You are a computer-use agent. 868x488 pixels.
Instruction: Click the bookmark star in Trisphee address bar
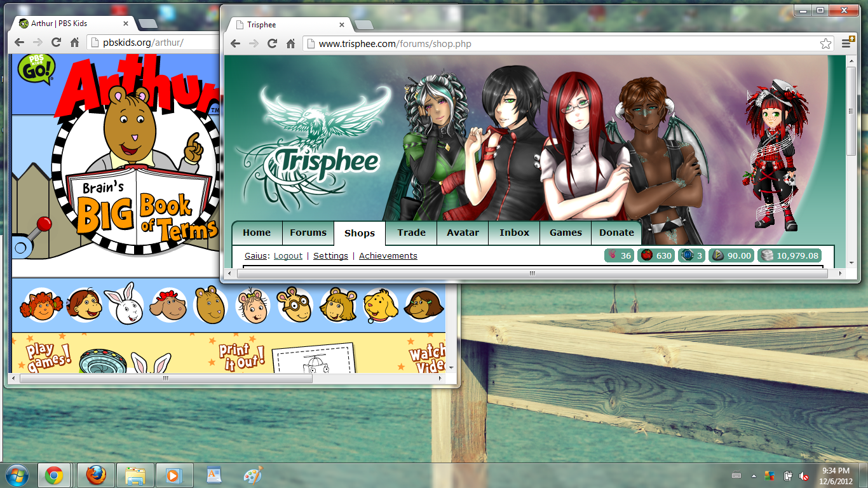825,44
